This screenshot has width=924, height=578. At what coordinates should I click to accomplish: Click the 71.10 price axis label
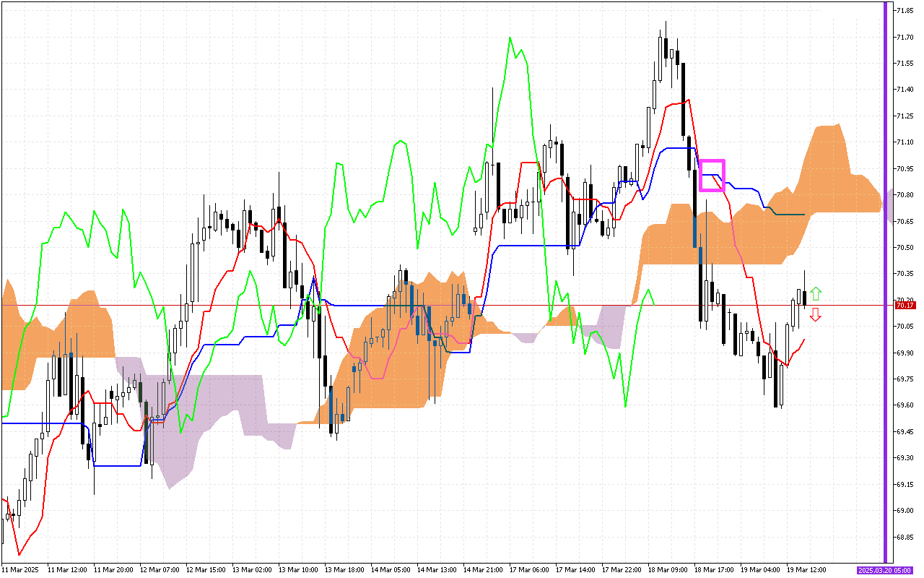[x=905, y=142]
